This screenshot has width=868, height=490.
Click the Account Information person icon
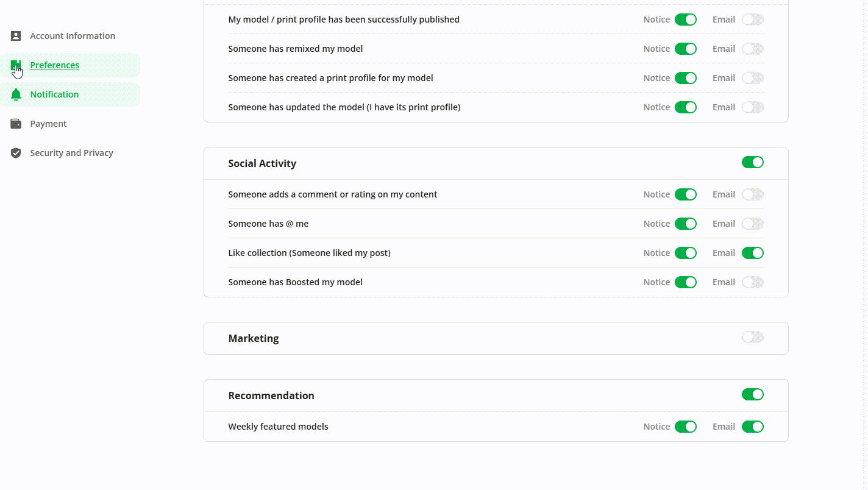pyautogui.click(x=16, y=36)
